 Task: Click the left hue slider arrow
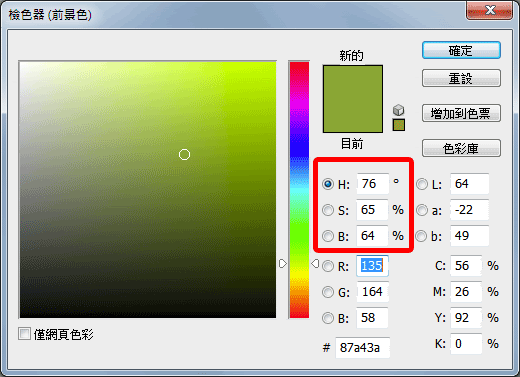point(283,264)
